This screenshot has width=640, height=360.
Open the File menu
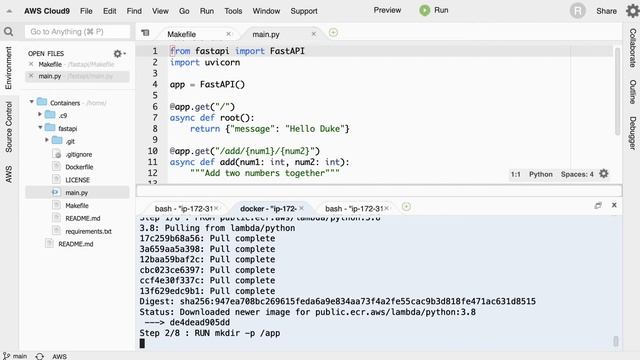(x=86, y=11)
